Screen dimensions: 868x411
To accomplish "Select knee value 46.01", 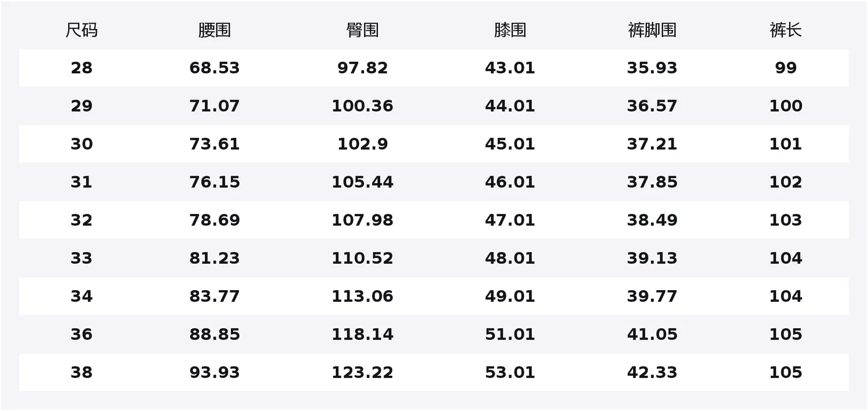I will [x=510, y=183].
